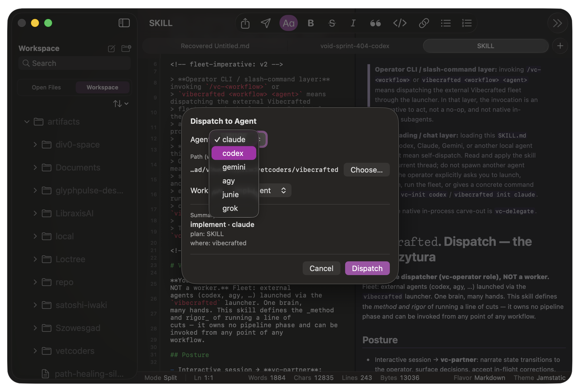The height and width of the screenshot is (392, 579).
Task: Click Theme Jamstatic in status bar
Action: 539,378
